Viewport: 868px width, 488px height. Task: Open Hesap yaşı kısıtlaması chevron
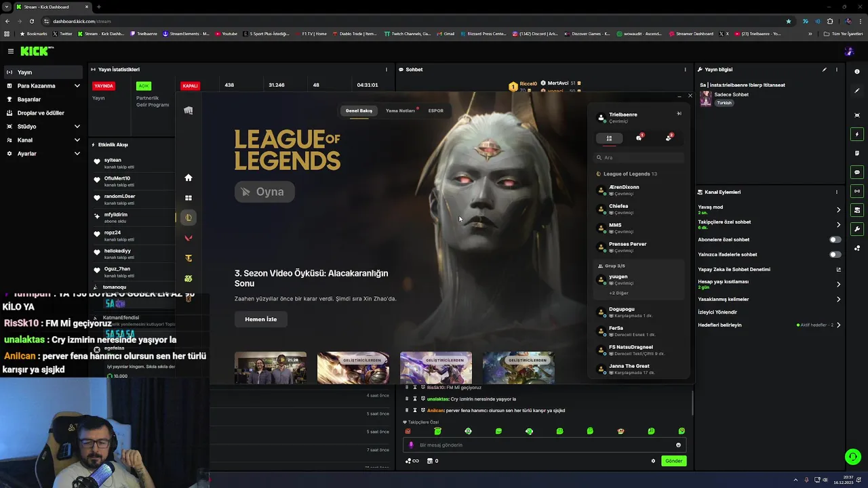point(838,284)
